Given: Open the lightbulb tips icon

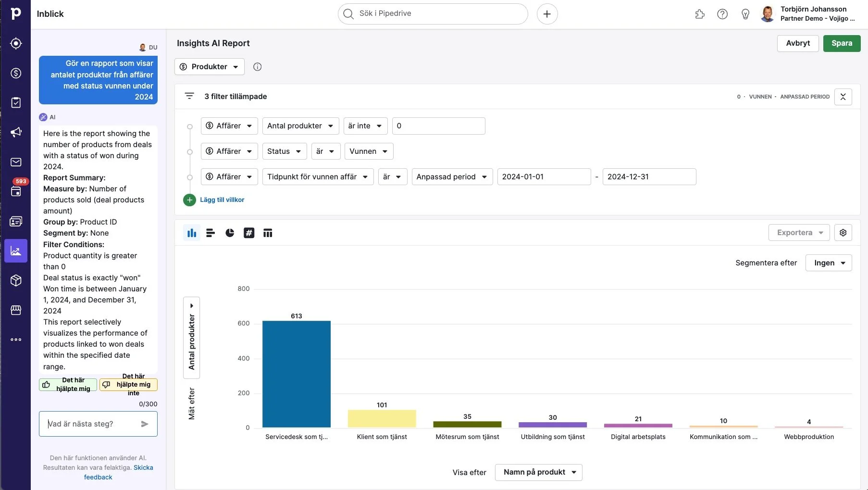Looking at the screenshot, I should (x=745, y=14).
